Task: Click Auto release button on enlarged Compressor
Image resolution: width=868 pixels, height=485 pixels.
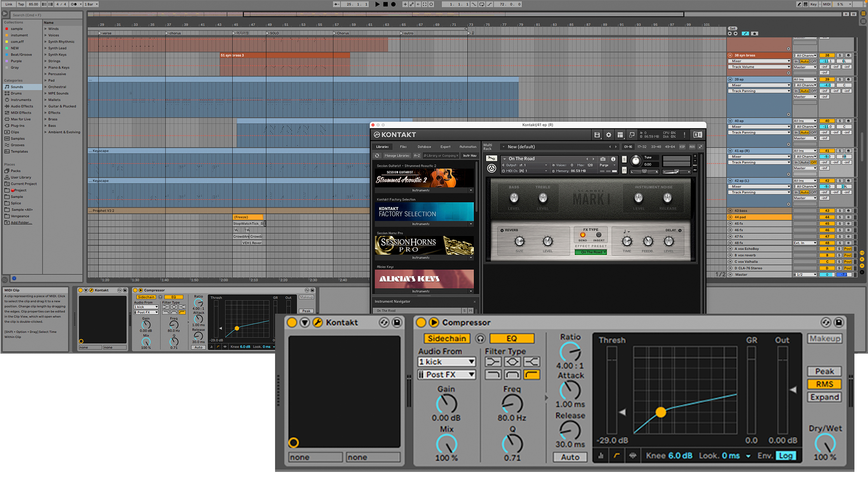Action: [x=569, y=457]
